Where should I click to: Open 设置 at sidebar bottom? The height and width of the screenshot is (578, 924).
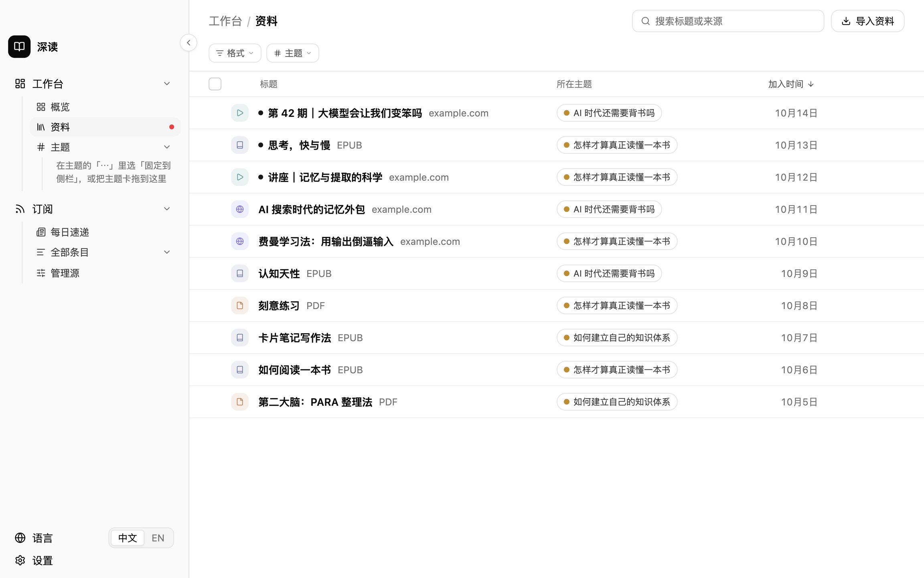tap(95, 560)
